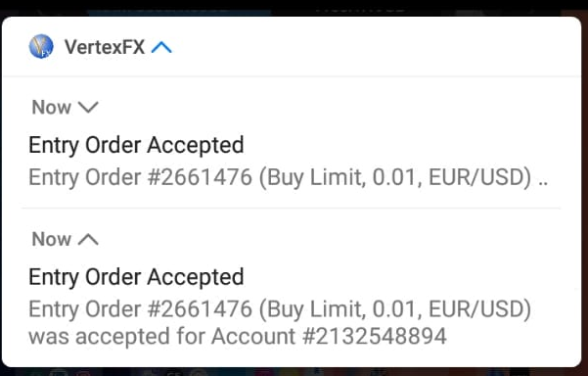The image size is (588, 376).
Task: Tap the first notification's "Now" timestamp
Action: (x=52, y=108)
